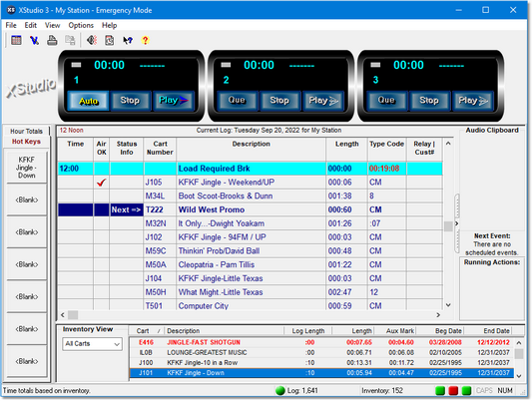Image resolution: width=532 pixels, height=401 pixels.
Task: Click the KFKF Jingle - Down hot key
Action: (x=27, y=168)
